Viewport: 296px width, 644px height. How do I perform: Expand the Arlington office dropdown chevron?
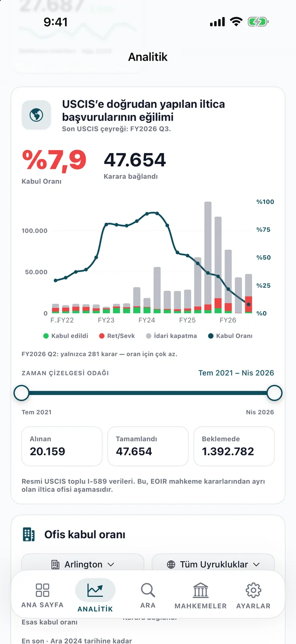111,564
